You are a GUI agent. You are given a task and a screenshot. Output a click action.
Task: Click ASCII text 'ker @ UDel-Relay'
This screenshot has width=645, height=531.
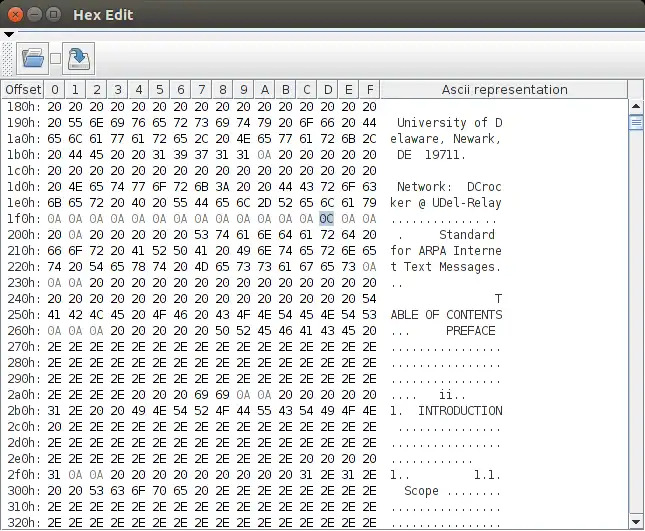[446, 203]
